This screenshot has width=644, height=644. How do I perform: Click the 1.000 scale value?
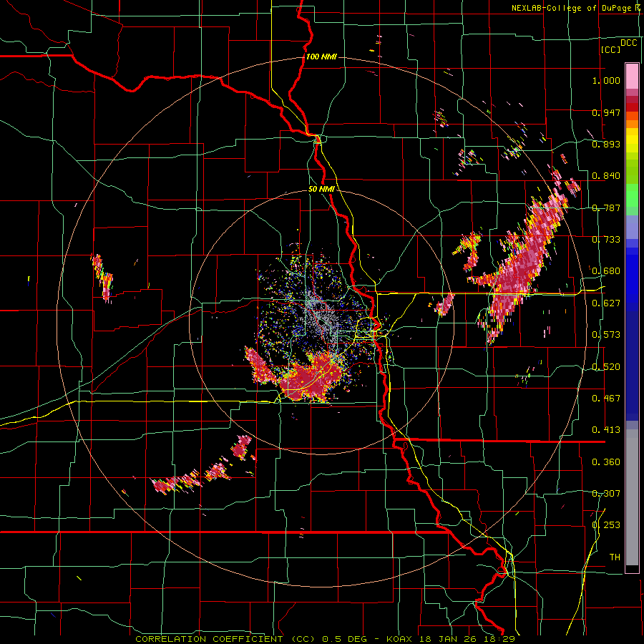(606, 80)
